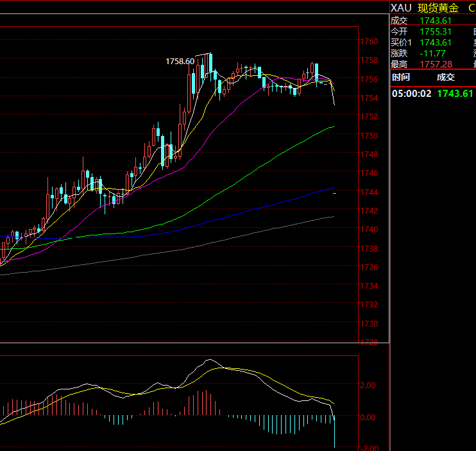Screen dimensions: 476x451
Task: Click the 1736 price axis label
Action: pyautogui.click(x=369, y=268)
